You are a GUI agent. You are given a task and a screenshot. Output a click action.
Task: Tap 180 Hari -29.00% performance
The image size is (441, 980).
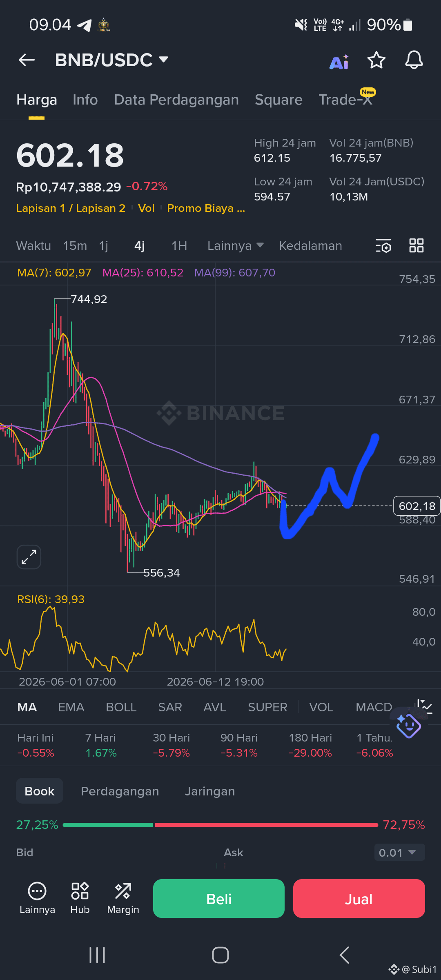pyautogui.click(x=310, y=745)
